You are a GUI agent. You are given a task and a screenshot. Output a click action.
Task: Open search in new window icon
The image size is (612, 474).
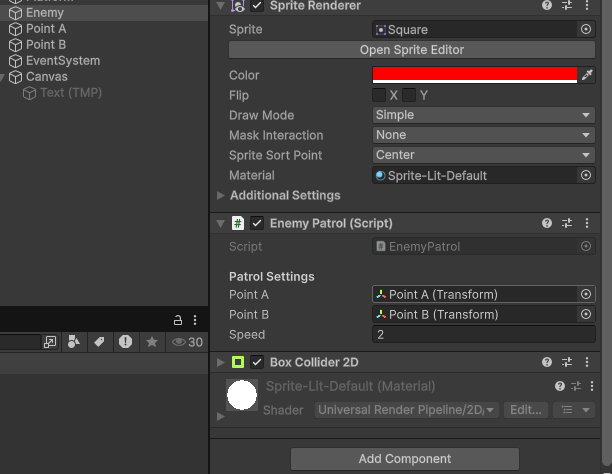(x=50, y=342)
